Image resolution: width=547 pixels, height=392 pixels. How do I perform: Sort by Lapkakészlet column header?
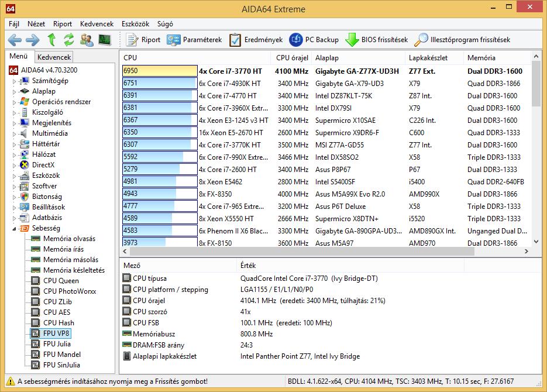click(434, 57)
